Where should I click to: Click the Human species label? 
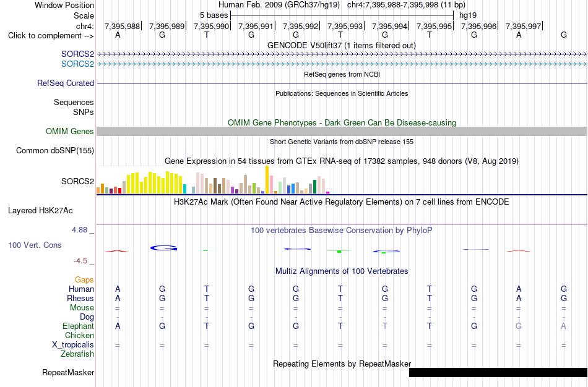[81, 289]
